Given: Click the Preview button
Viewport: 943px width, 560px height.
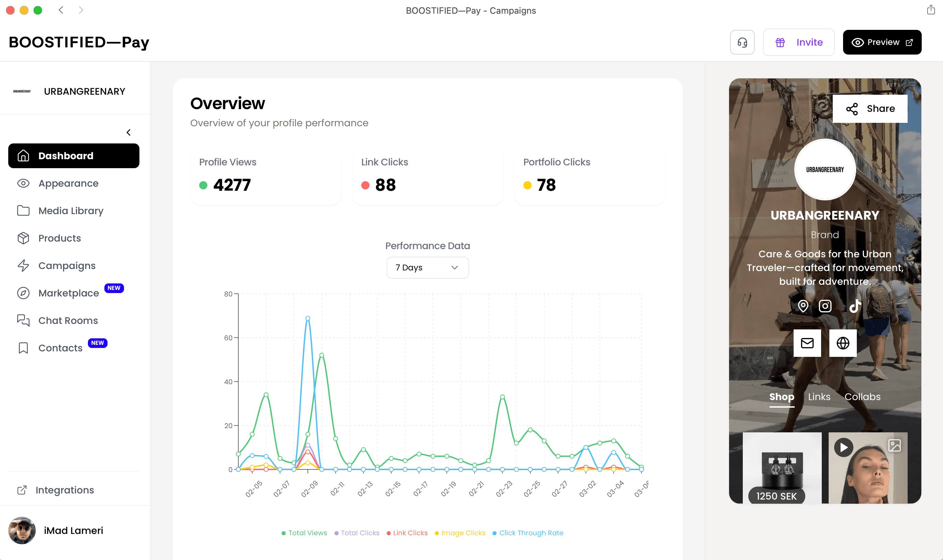Looking at the screenshot, I should 882,42.
